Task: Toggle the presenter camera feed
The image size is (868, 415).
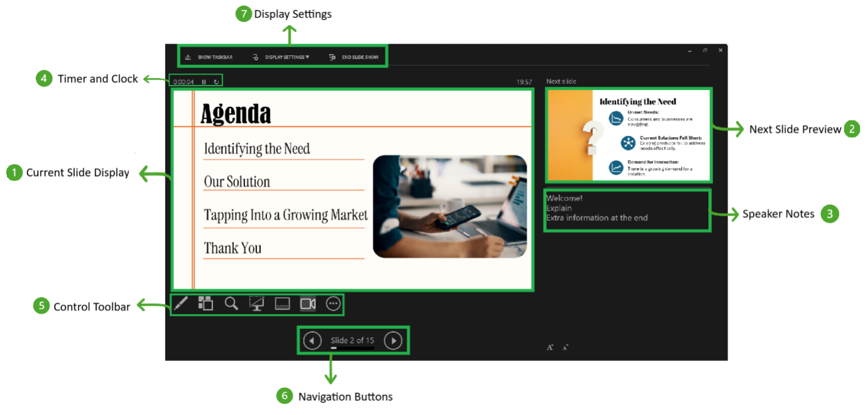Action: pos(308,304)
